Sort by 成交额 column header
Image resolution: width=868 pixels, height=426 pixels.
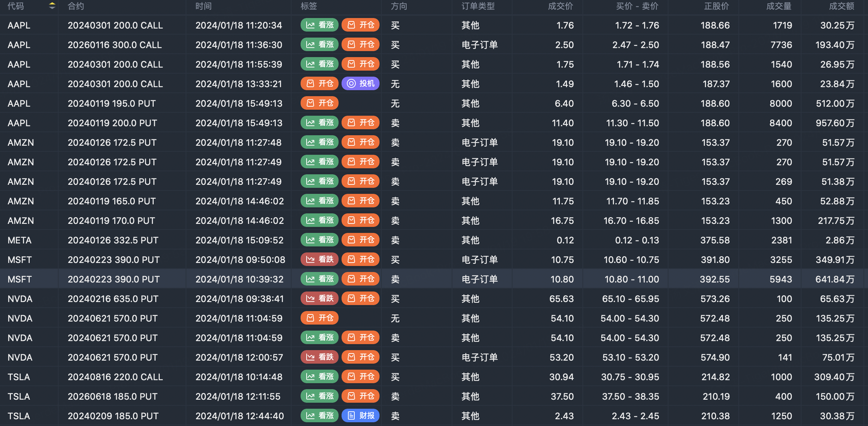[841, 6]
